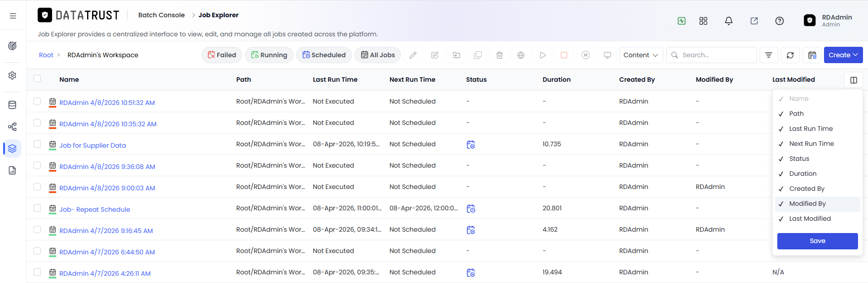Open the help question mark icon
Image resolution: width=868 pixels, height=283 pixels.
click(780, 21)
